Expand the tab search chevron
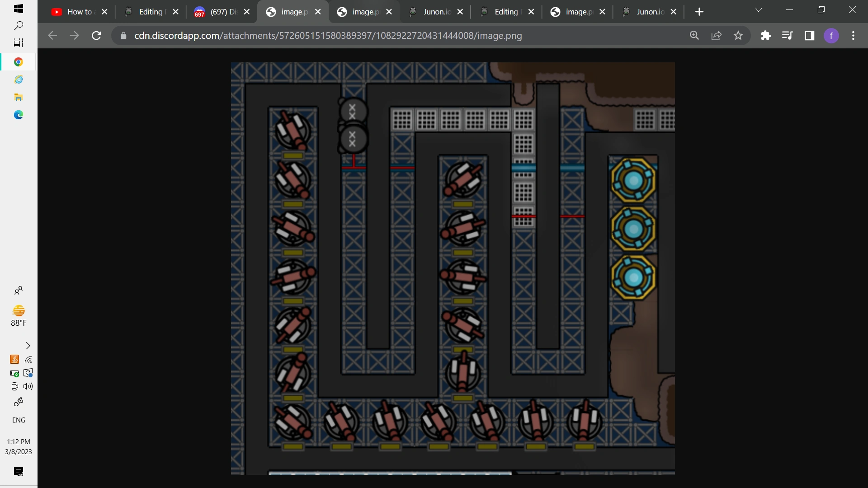The image size is (868, 488). tap(759, 10)
